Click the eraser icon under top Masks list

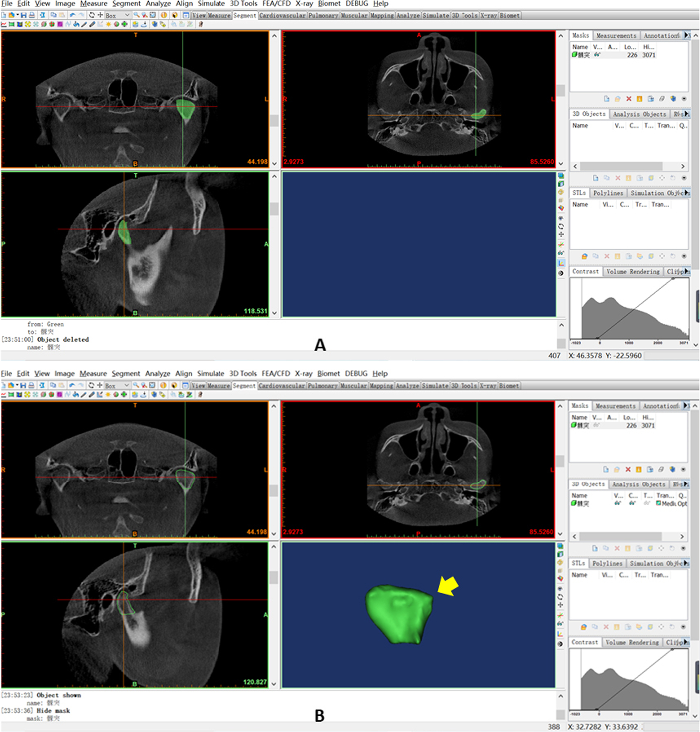tap(662, 99)
